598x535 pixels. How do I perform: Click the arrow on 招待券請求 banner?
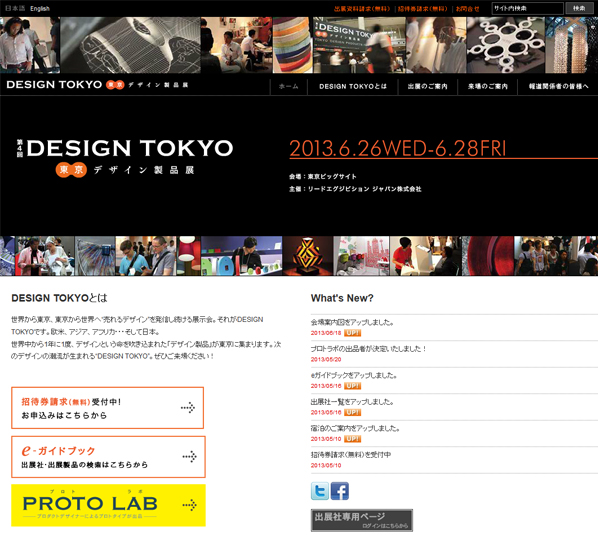pos(188,408)
